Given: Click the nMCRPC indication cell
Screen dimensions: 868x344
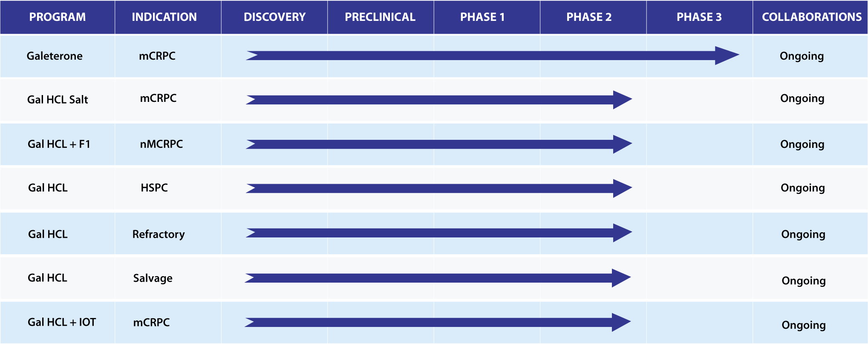Looking at the screenshot, I should [x=161, y=144].
